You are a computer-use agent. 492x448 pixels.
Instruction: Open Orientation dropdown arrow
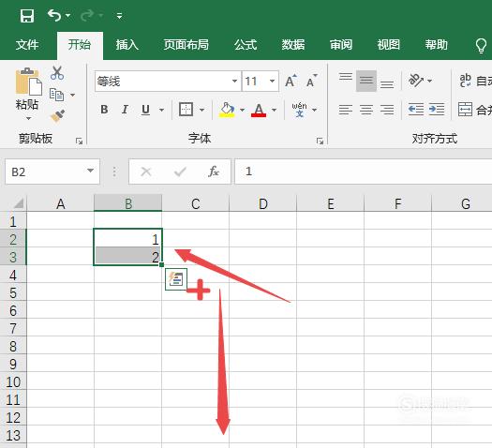click(x=430, y=81)
